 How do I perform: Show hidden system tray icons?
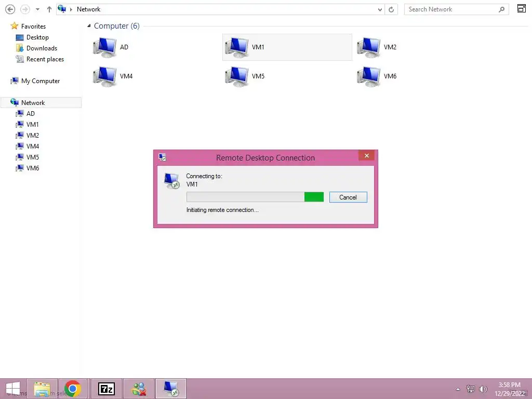(x=458, y=389)
